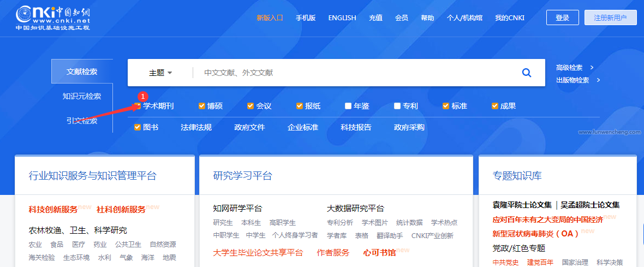Click the CNKI logo
The image size is (644, 267).
pyautogui.click(x=52, y=17)
